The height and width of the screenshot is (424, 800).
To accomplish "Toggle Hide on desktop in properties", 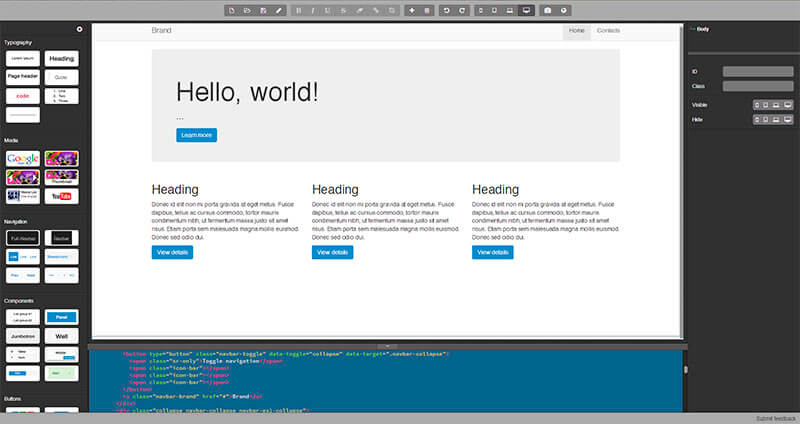I will 788,120.
